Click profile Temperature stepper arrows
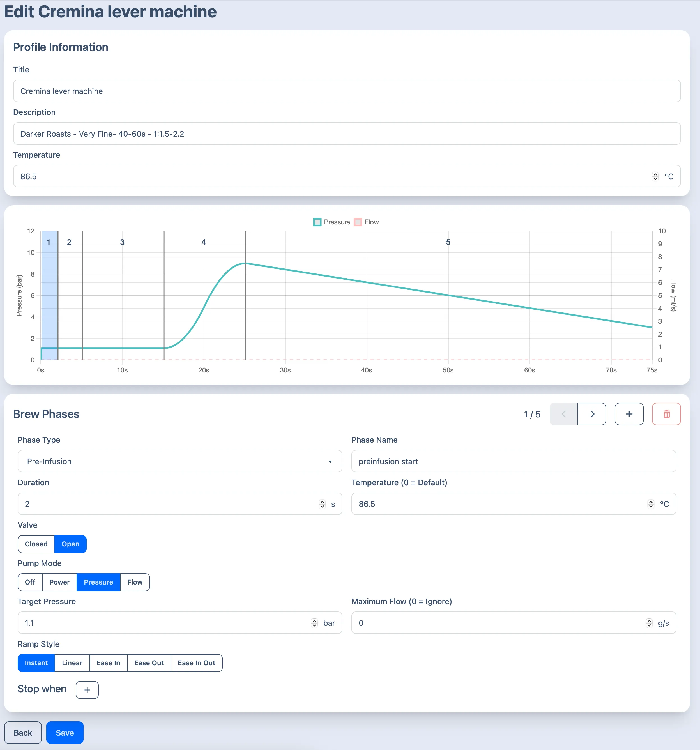Image resolution: width=700 pixels, height=750 pixels. point(655,176)
